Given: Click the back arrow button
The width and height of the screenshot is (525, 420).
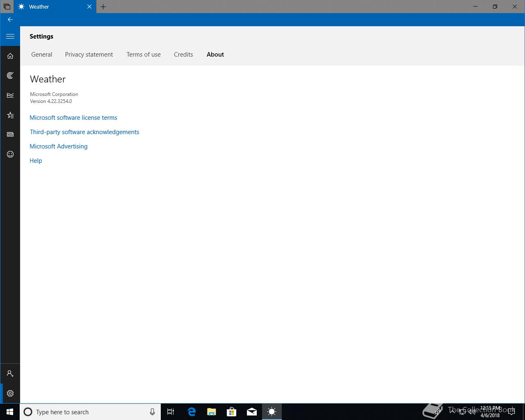Looking at the screenshot, I should point(10,20).
